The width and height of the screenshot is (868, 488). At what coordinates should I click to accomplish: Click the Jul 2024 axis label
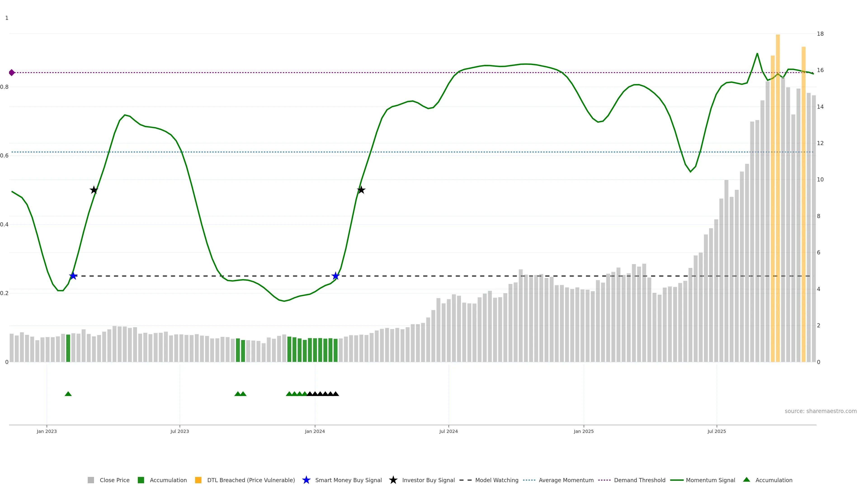tap(448, 431)
